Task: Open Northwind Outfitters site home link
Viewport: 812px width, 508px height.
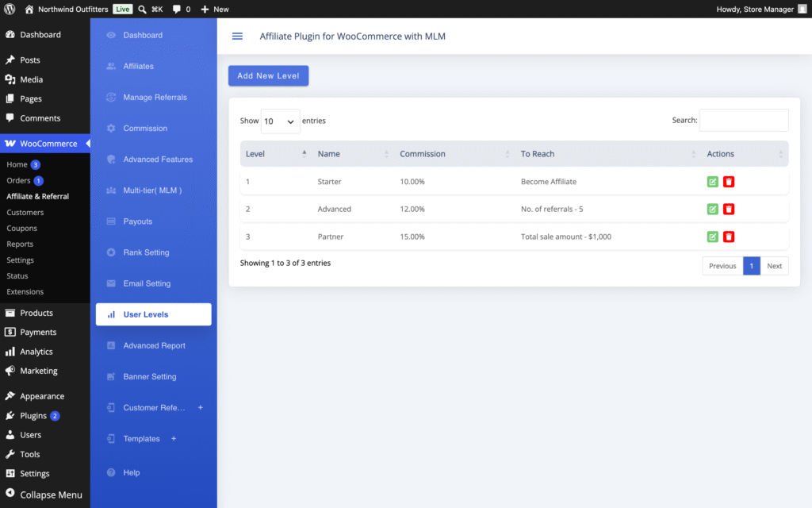Action: [67, 9]
